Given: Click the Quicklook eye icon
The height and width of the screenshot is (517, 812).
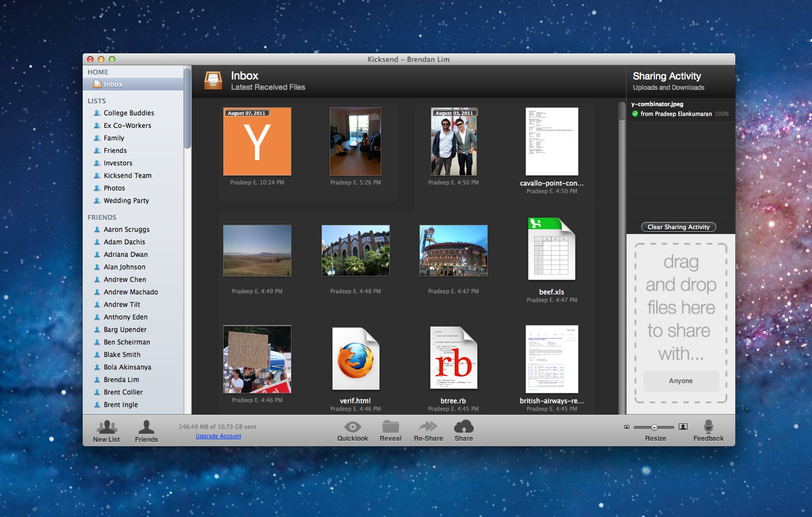Looking at the screenshot, I should [x=352, y=427].
